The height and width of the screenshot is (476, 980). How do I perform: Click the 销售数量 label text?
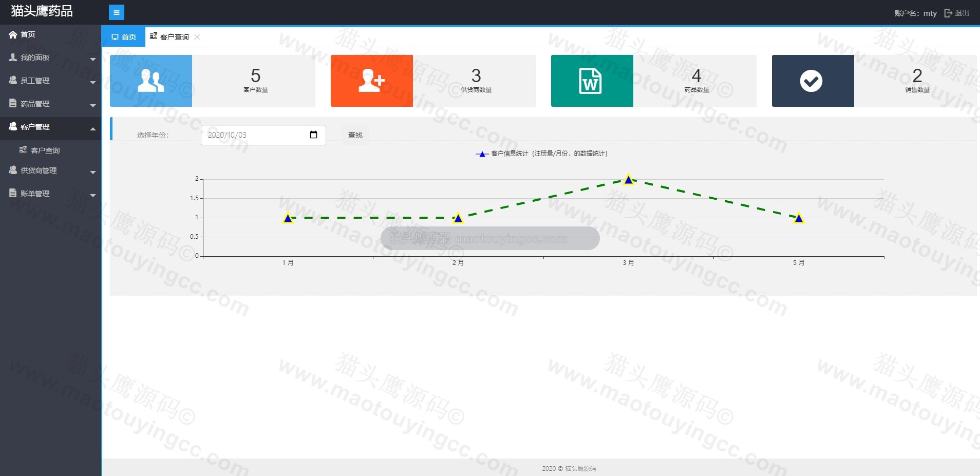point(917,90)
